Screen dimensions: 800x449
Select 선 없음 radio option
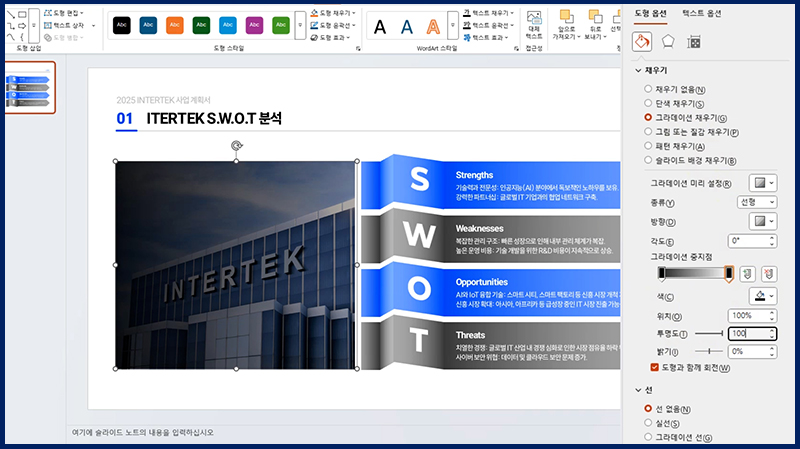(648, 409)
